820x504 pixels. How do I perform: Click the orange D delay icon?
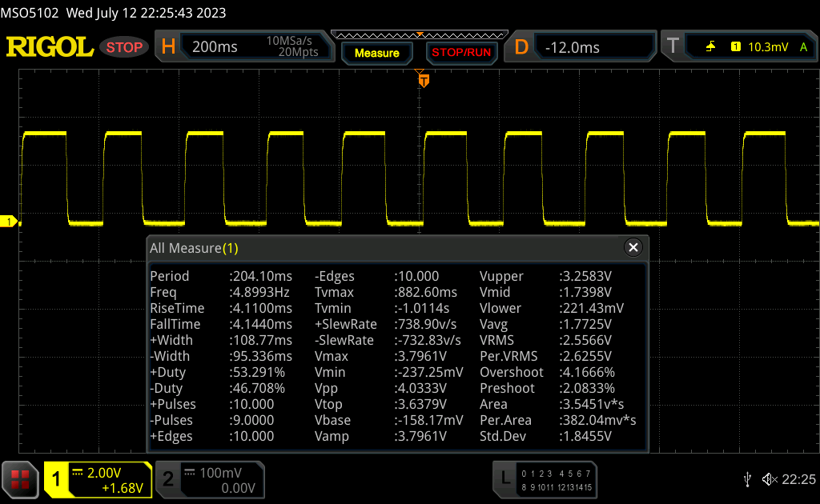pyautogui.click(x=521, y=47)
